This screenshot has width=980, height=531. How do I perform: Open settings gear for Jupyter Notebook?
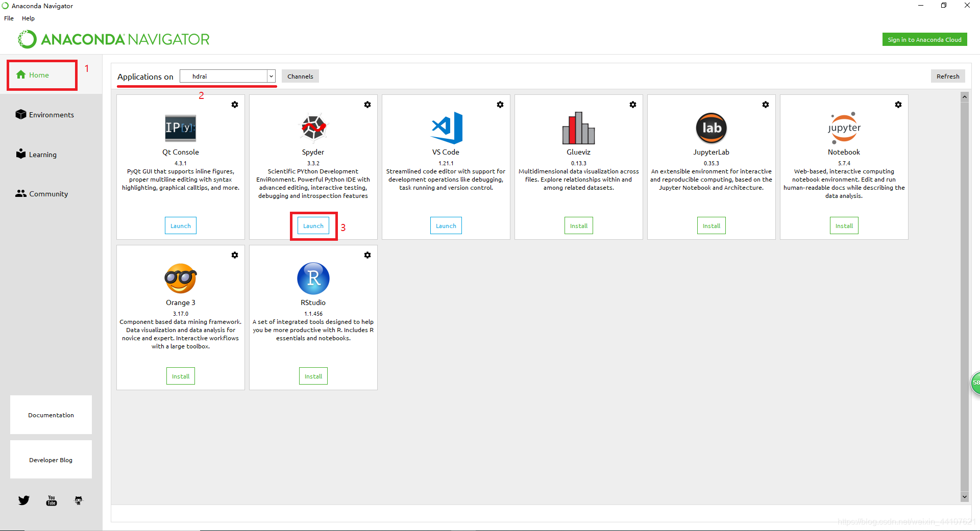click(x=898, y=105)
